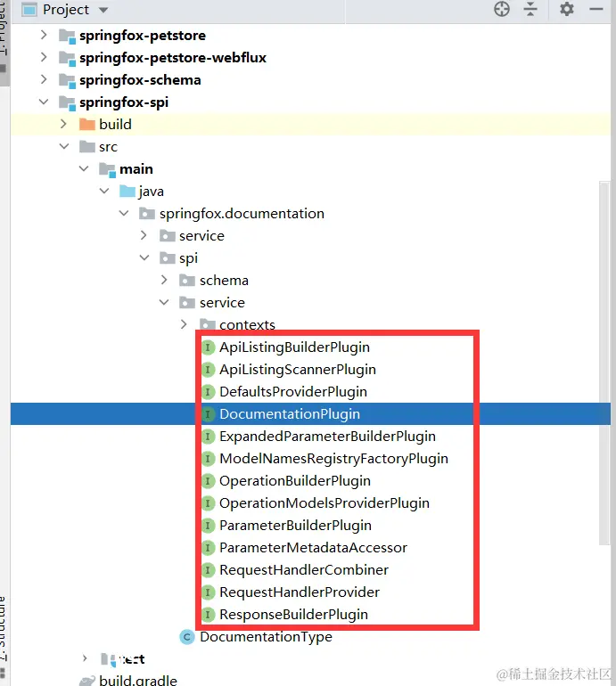Click ModelNamesRegistryFactoryPlugin interface icon
This screenshot has width=616, height=686.
[208, 459]
